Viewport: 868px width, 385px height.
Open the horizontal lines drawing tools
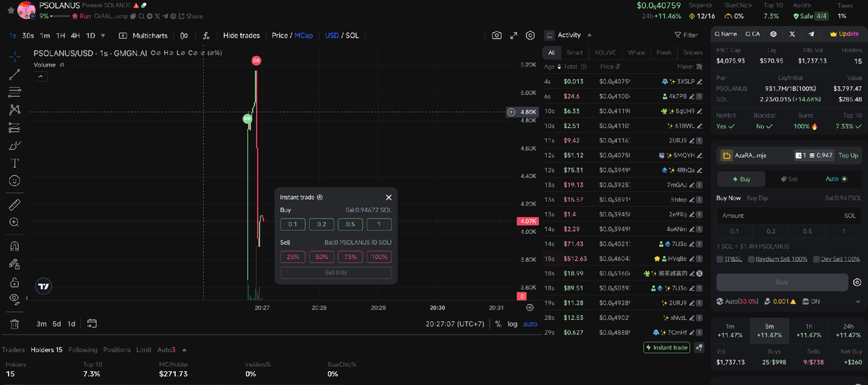14,92
